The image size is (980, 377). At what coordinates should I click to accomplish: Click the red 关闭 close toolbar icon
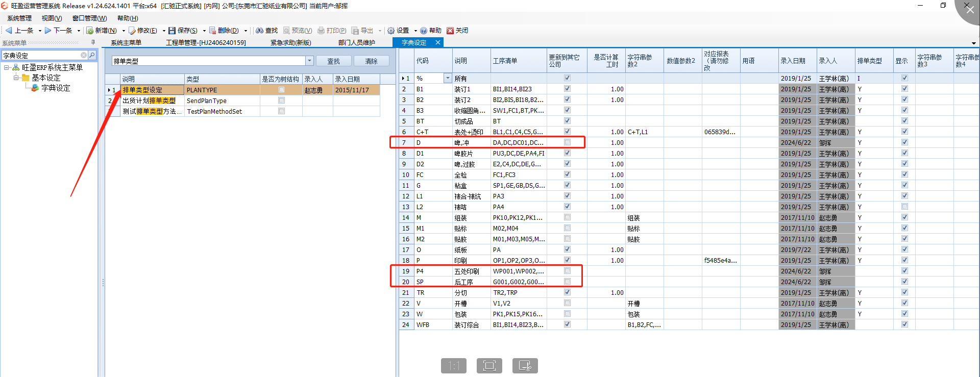pyautogui.click(x=450, y=31)
